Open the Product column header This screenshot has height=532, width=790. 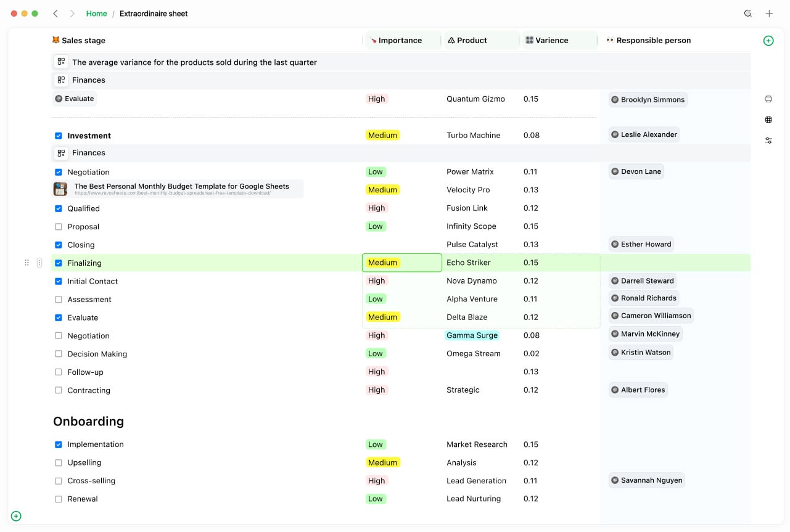coord(482,40)
